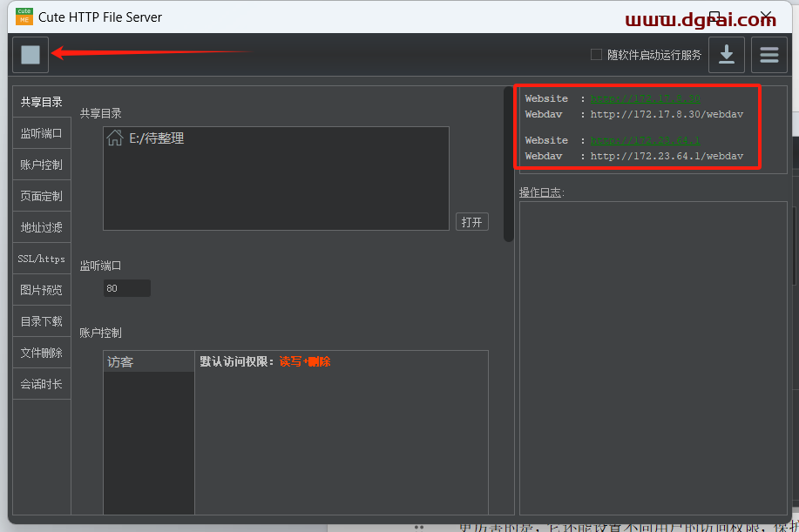
Task: Click the settings panel vertical scrollbar
Action: coord(509,164)
